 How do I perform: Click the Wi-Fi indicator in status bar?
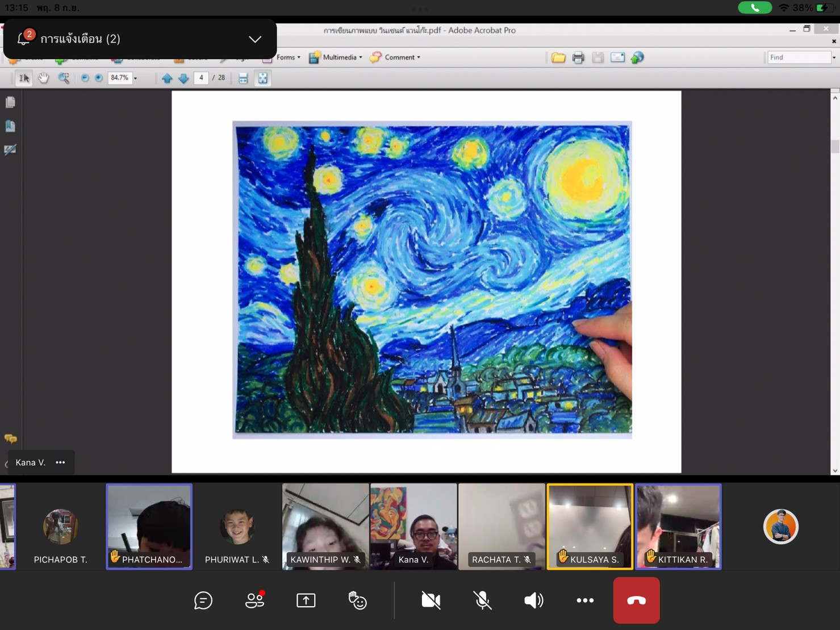click(x=784, y=7)
